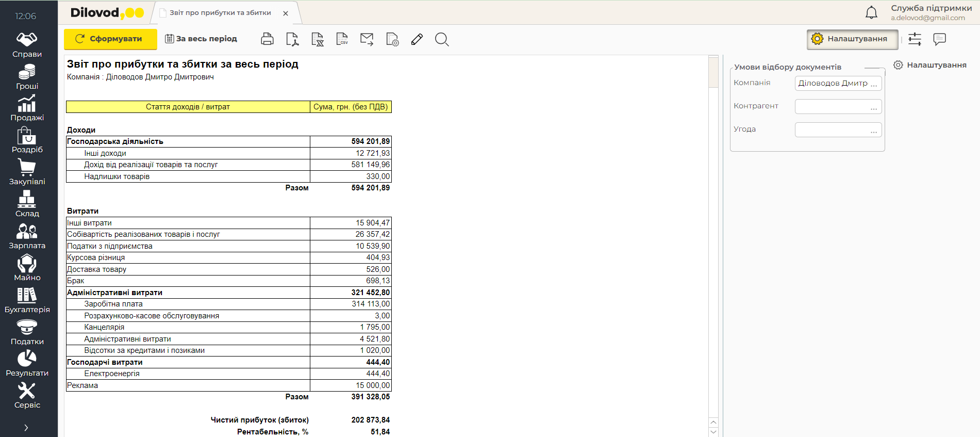The image size is (980, 437).
Task: Open the notifications bell
Action: pos(871,13)
